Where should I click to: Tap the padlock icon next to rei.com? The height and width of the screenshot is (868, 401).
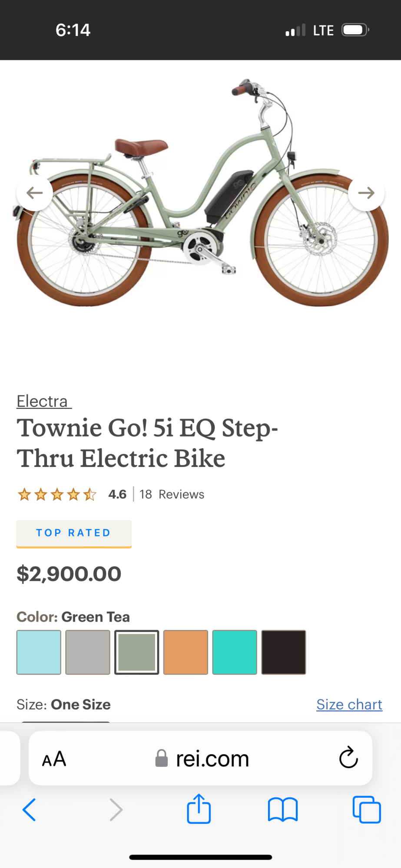point(161,759)
